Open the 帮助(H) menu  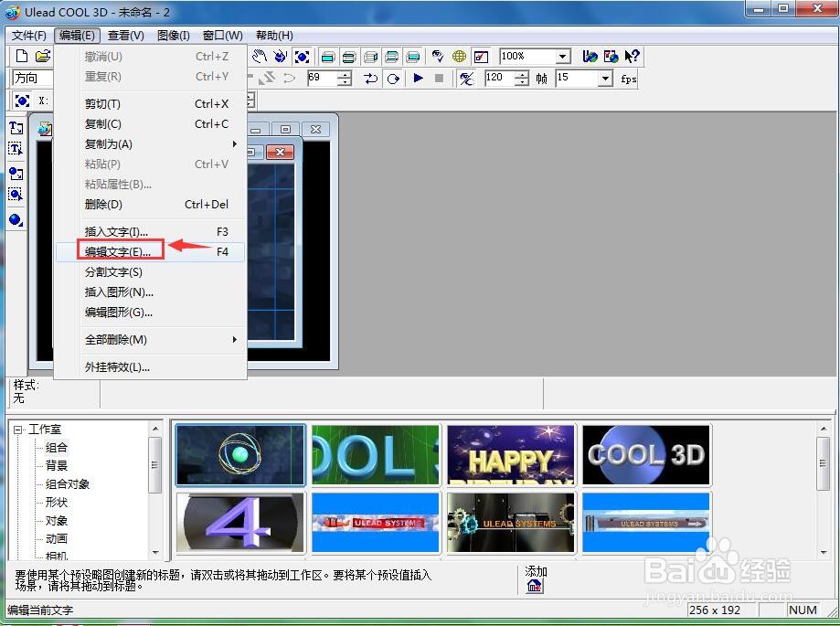pyautogui.click(x=274, y=36)
